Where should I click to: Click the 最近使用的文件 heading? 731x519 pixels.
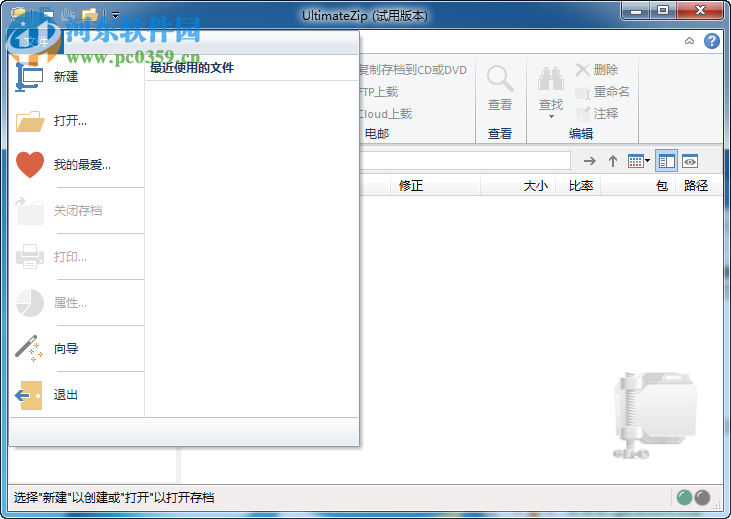point(192,68)
